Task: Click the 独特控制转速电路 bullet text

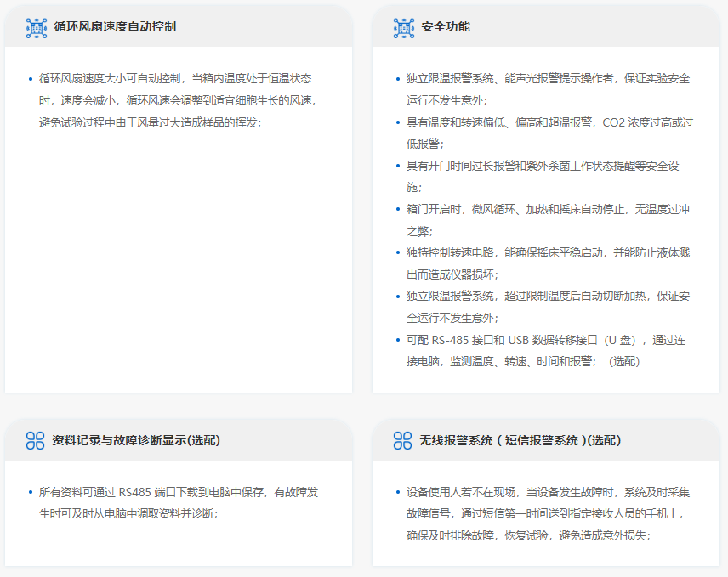Action: (548, 252)
